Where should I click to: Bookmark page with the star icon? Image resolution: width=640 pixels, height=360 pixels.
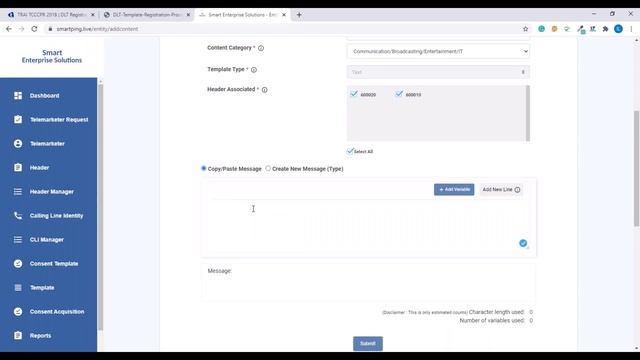(x=525, y=29)
